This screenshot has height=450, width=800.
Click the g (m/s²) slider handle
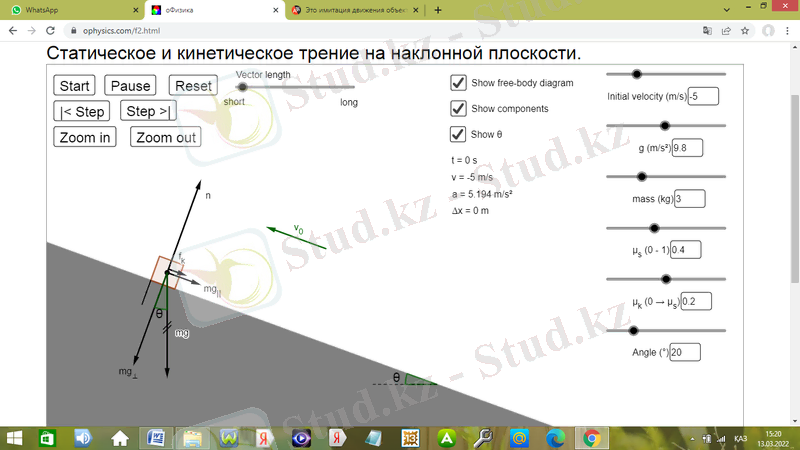click(664, 126)
